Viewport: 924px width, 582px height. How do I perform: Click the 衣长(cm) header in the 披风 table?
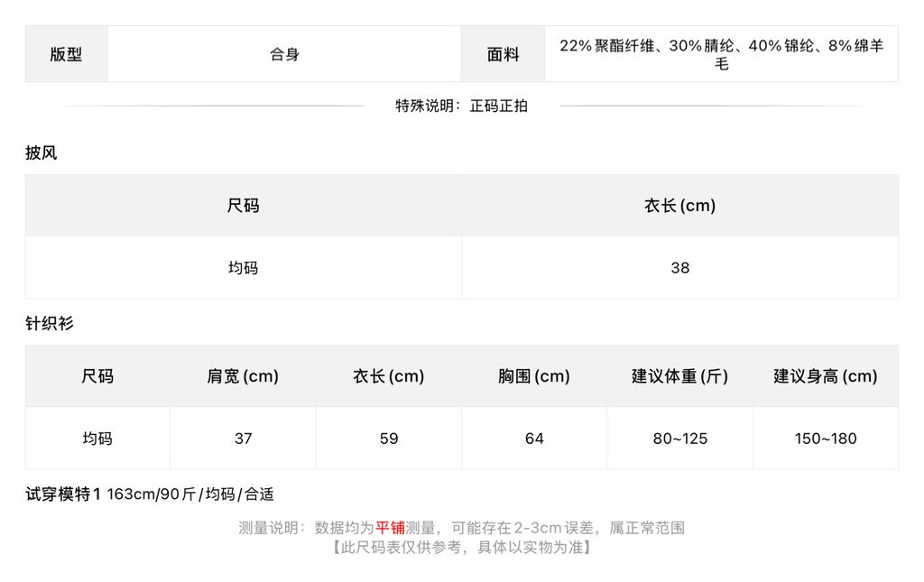point(680,206)
